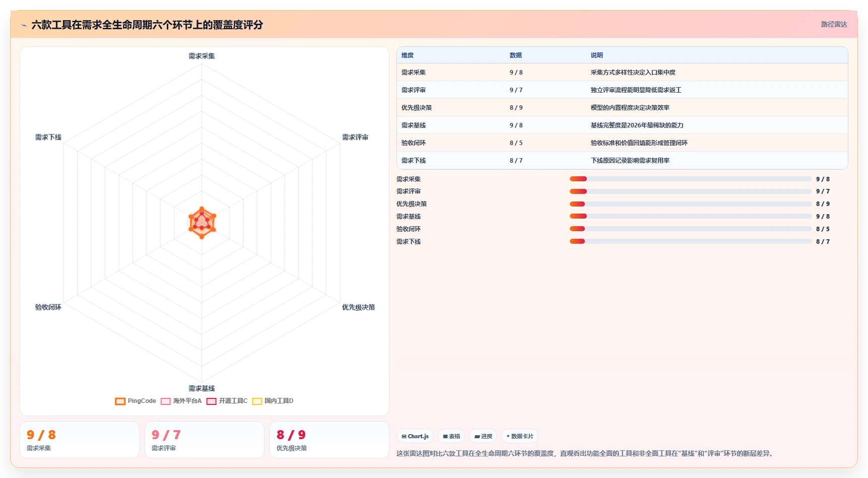Click the 路径雷达 label in the header

point(834,24)
